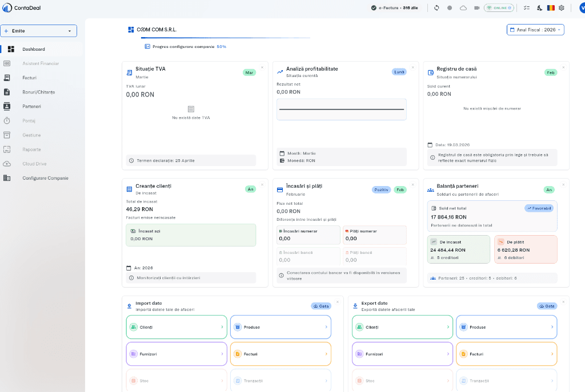Click the Feb badge on Încasări și plăți
Screen dimensions: 585x392
click(400, 189)
